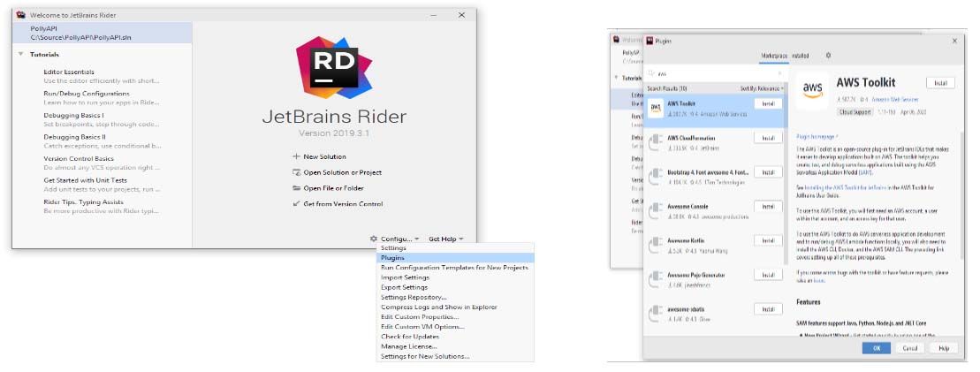Image resolution: width=980 pixels, height=372 pixels.
Task: Click the AWS CloudFormation plugin icon
Action: (656, 142)
